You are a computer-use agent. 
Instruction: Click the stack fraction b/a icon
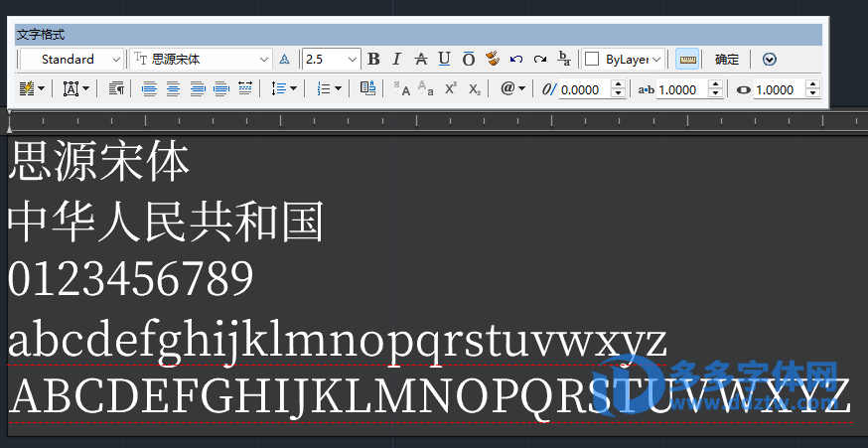[x=564, y=59]
